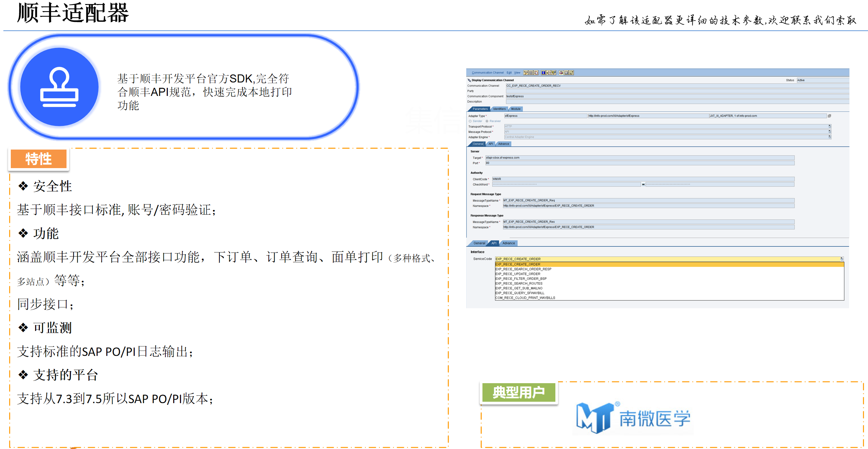The height and width of the screenshot is (449, 868).
Task: Click the green 典型用户 label
Action: [519, 392]
